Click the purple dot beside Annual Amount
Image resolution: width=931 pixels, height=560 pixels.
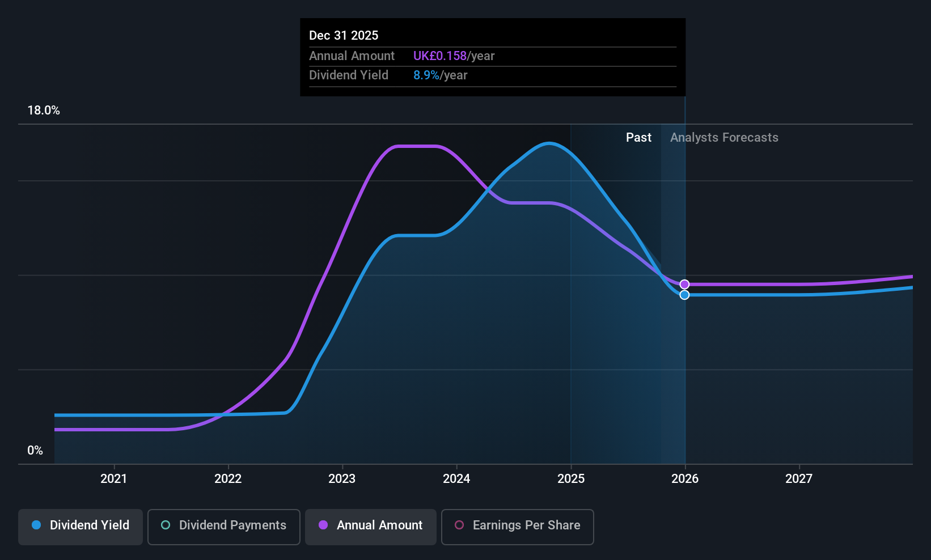point(323,525)
